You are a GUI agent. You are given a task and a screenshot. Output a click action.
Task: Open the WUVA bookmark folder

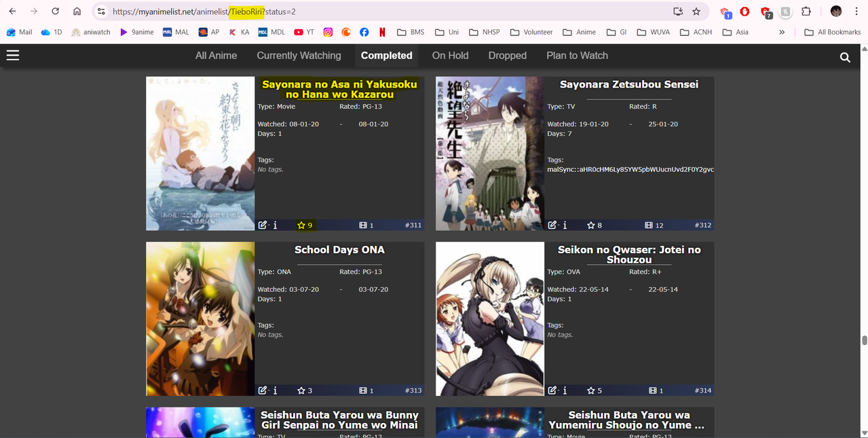(653, 32)
